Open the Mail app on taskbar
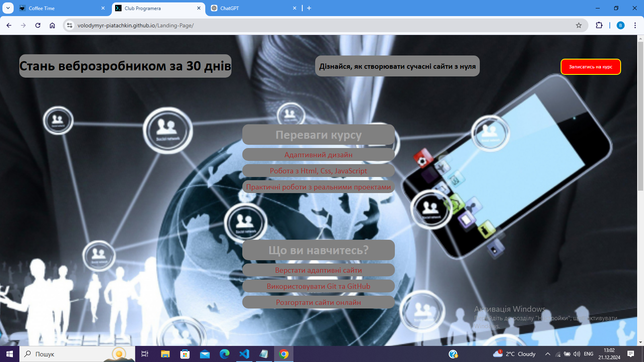 [x=204, y=354]
